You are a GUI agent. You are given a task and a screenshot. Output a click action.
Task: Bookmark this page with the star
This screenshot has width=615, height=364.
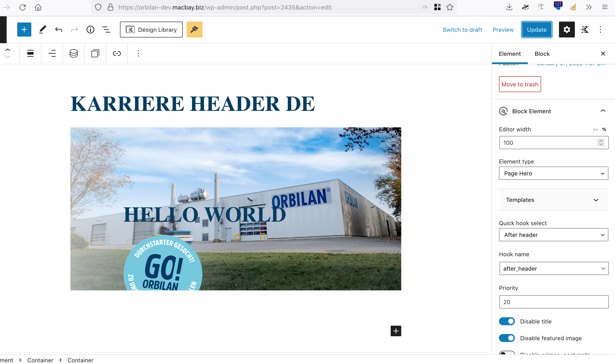coord(450,7)
